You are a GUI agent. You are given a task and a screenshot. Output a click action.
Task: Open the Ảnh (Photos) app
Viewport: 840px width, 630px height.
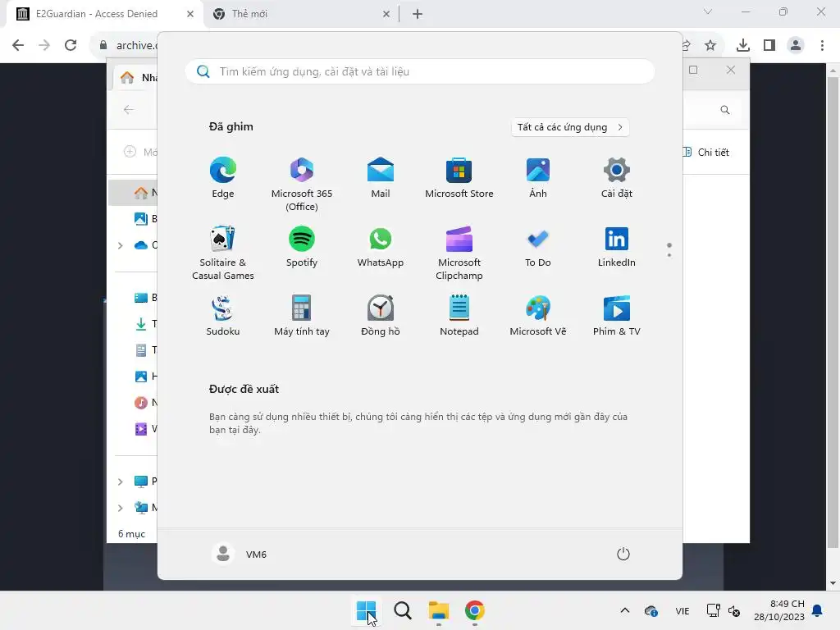click(538, 178)
